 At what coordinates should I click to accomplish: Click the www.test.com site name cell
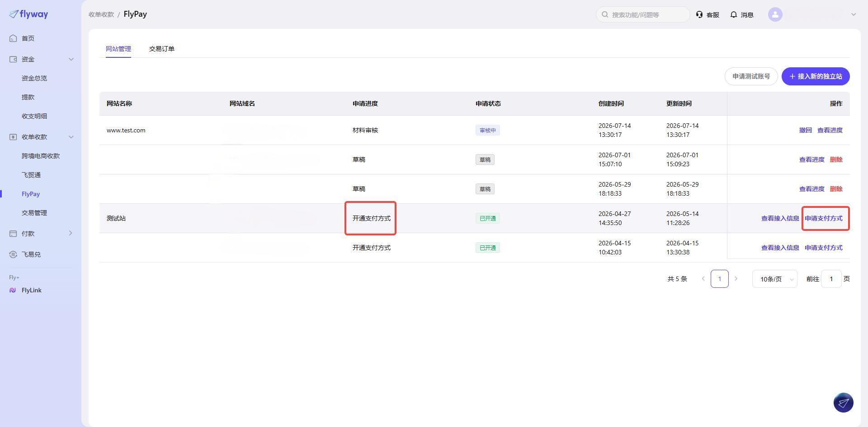click(x=126, y=130)
